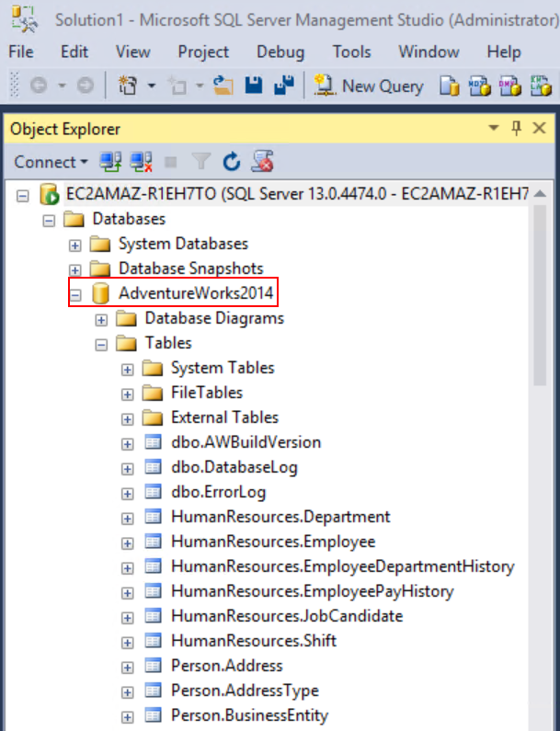Click the Analysis Services MDX Query icon
Image resolution: width=560 pixels, height=731 pixels.
(479, 86)
